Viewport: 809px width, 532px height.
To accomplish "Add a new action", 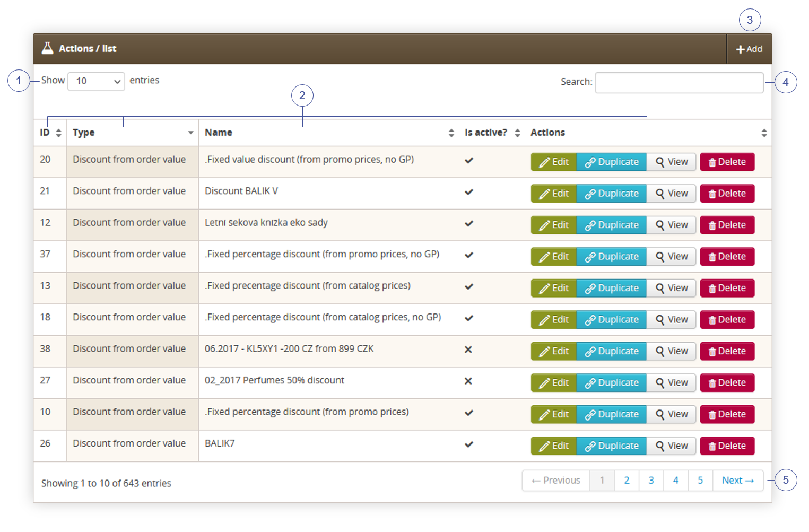I will [x=749, y=49].
